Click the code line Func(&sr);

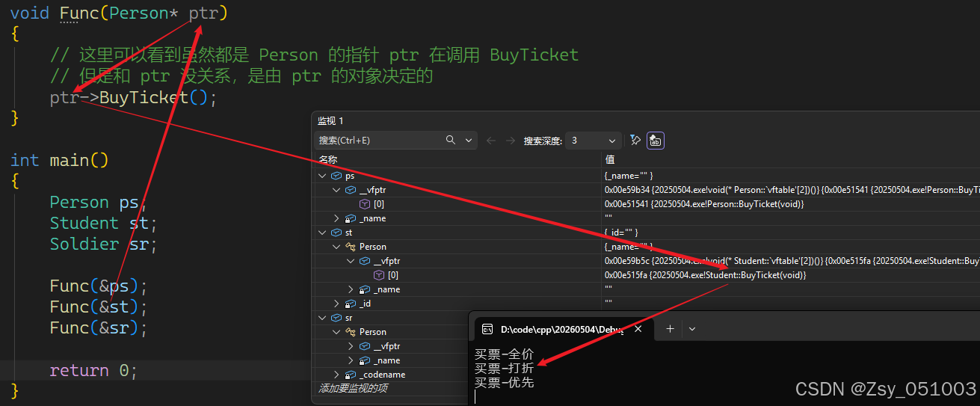coord(99,328)
